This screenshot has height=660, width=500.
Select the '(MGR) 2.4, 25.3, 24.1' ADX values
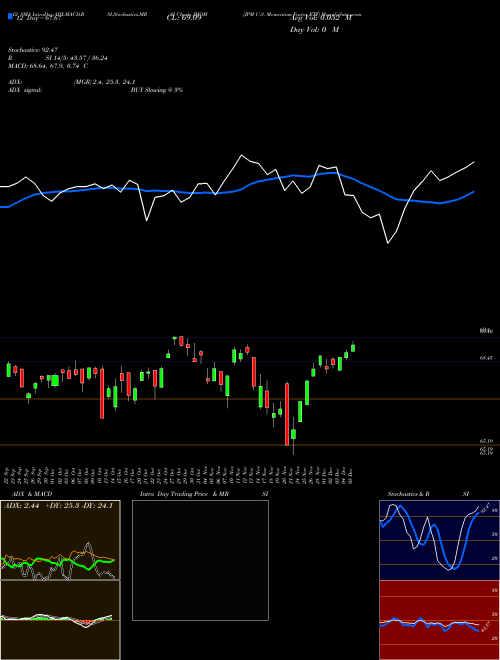pyautogui.click(x=104, y=82)
